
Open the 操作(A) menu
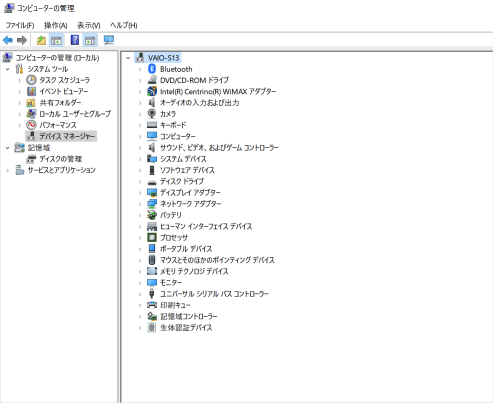55,25
